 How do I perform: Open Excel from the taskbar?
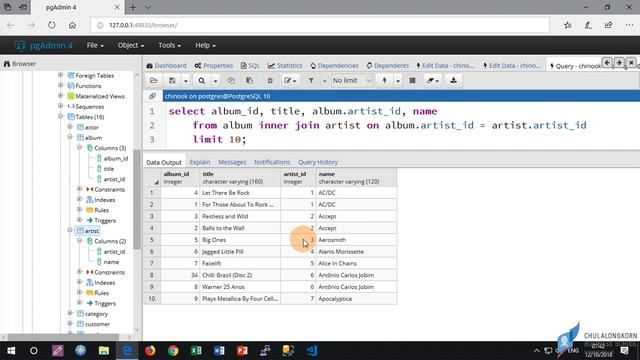tap(196, 351)
